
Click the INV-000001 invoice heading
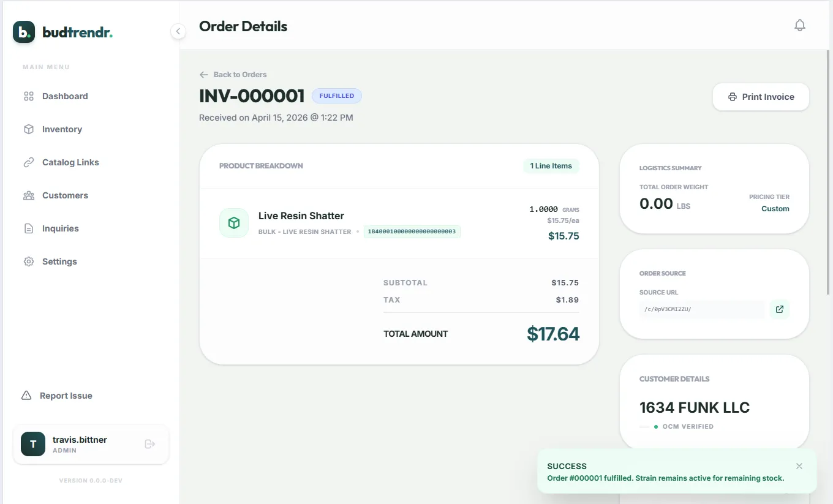pyautogui.click(x=252, y=96)
